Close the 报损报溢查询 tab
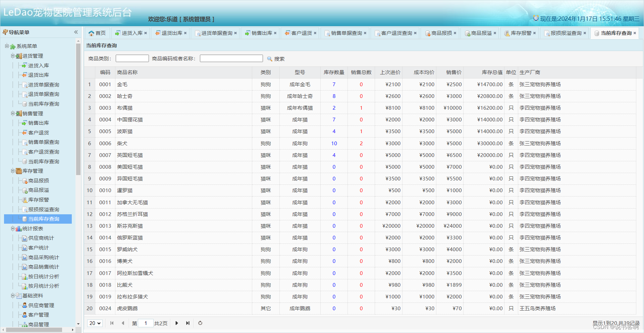644x333 pixels. [x=585, y=33]
